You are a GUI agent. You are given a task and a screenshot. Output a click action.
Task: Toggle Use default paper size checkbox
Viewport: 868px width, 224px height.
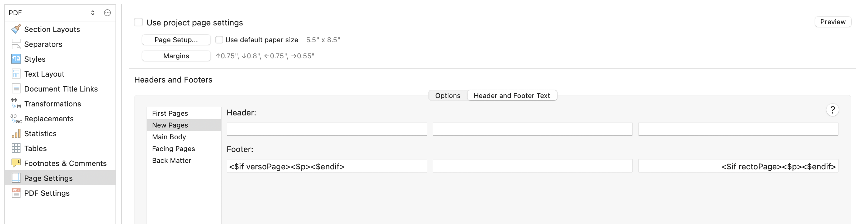(x=219, y=40)
